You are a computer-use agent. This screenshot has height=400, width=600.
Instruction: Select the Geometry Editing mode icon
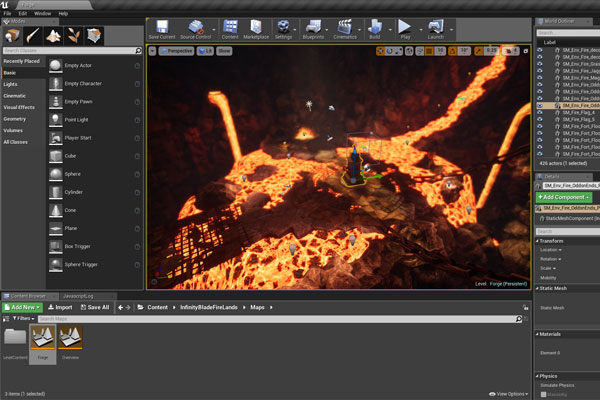point(94,36)
